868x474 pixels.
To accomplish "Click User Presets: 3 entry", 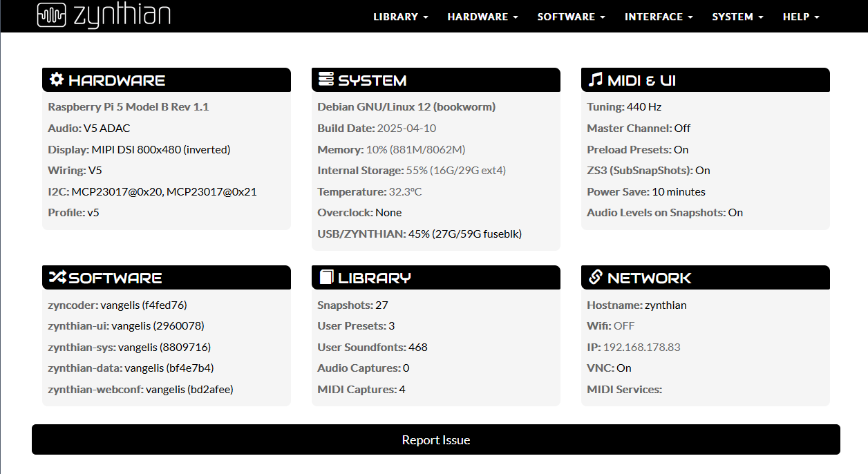I will 356,325.
